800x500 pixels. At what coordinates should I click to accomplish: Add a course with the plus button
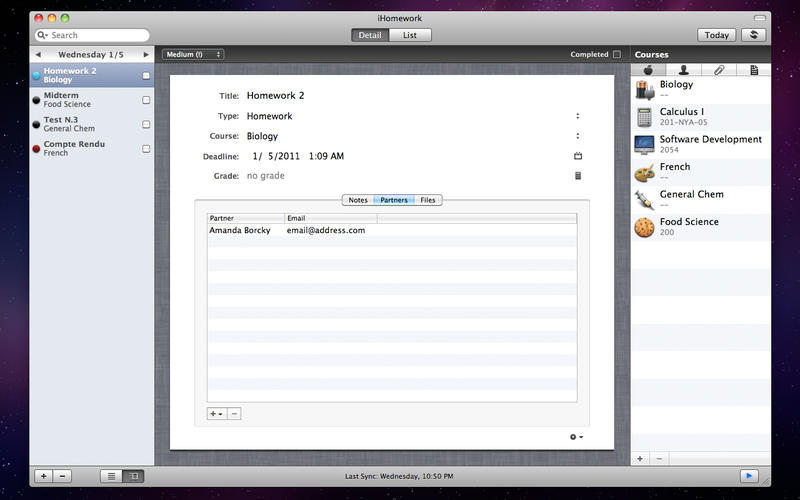coord(640,459)
